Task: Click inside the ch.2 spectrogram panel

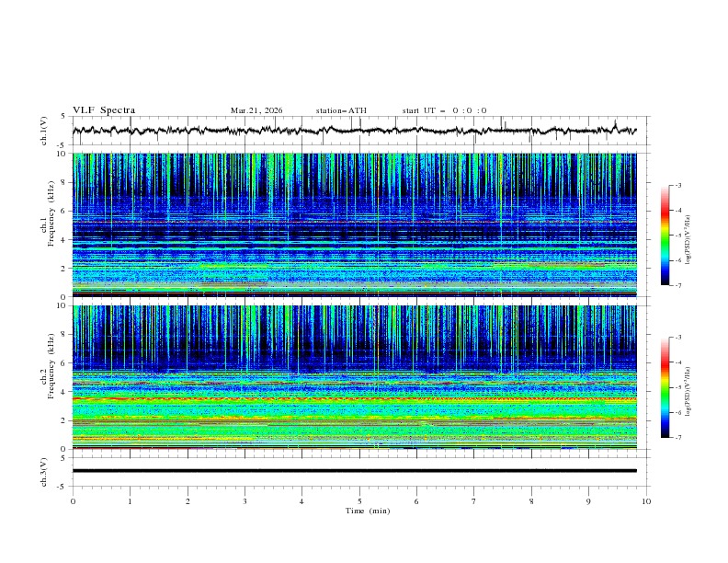Action: [354, 377]
